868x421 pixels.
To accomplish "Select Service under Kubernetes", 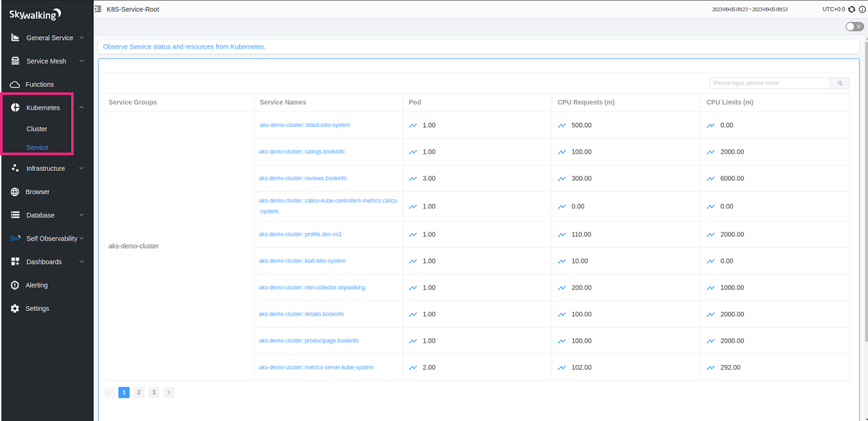I will click(37, 148).
